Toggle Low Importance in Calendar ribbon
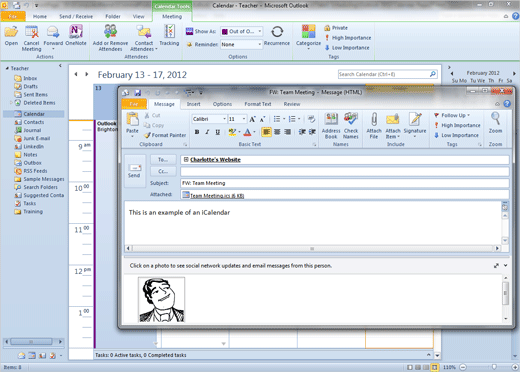Image resolution: width=520 pixels, height=372 pixels. (x=347, y=48)
